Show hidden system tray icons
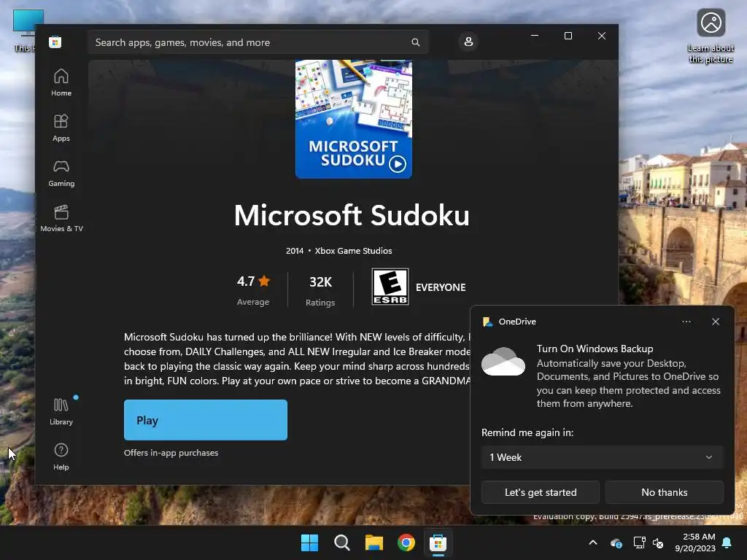This screenshot has height=560, width=747. 593,542
